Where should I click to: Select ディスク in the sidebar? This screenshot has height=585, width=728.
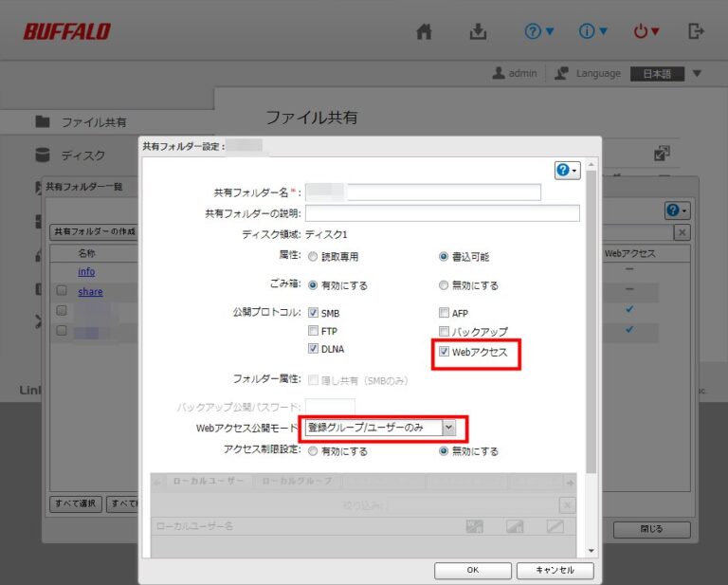coord(83,155)
